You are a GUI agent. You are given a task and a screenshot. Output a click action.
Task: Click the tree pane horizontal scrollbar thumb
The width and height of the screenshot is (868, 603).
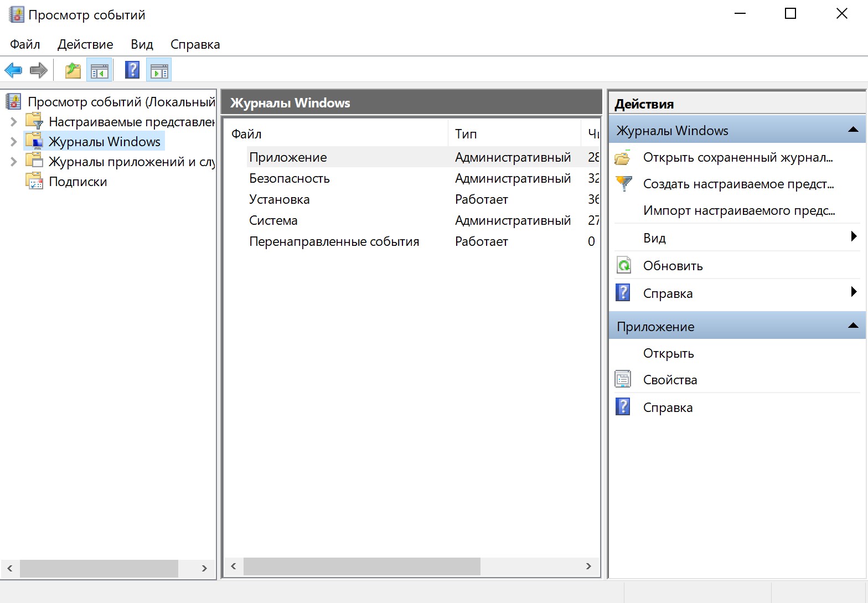[99, 568]
